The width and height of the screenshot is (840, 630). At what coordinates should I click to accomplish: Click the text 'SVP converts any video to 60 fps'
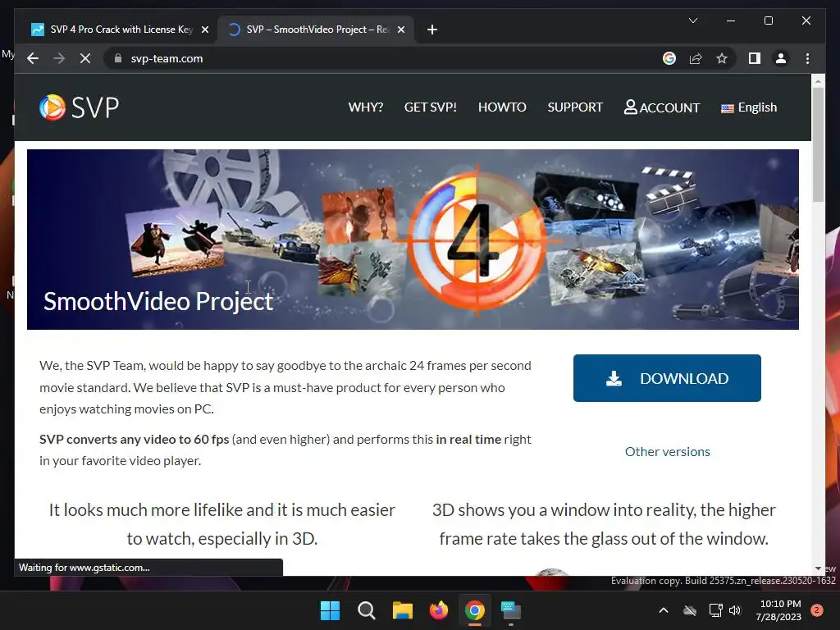[x=134, y=440]
